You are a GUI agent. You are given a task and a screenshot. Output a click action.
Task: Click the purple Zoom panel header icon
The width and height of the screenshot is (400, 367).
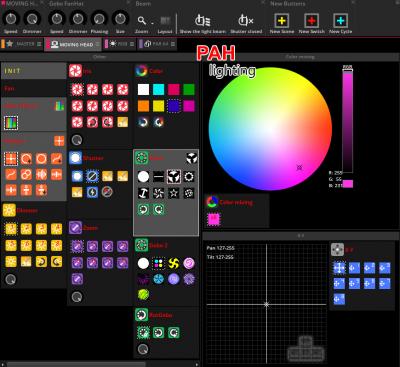pos(75,228)
